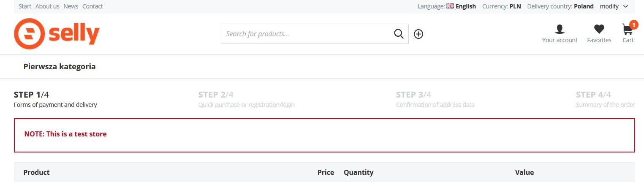Select STEP 3/4 address confirmation step
Image resolution: width=644 pixels, height=185 pixels.
(435, 99)
